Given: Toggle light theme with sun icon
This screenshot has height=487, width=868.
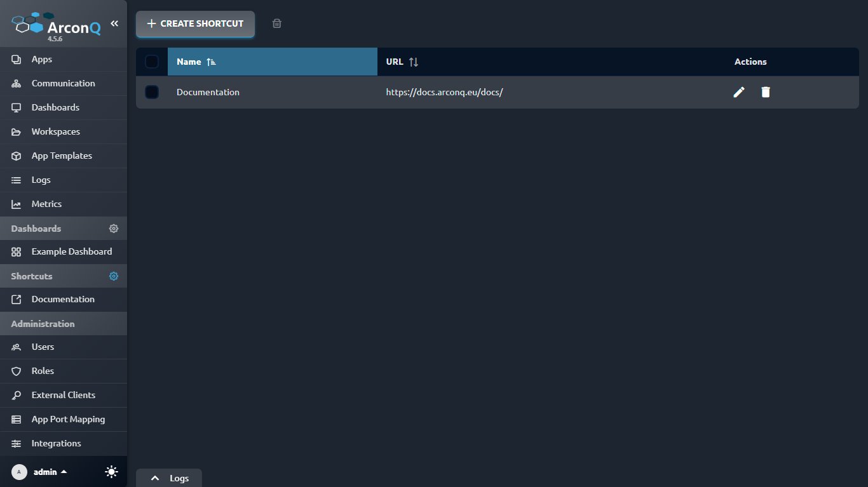Looking at the screenshot, I should pos(112,472).
